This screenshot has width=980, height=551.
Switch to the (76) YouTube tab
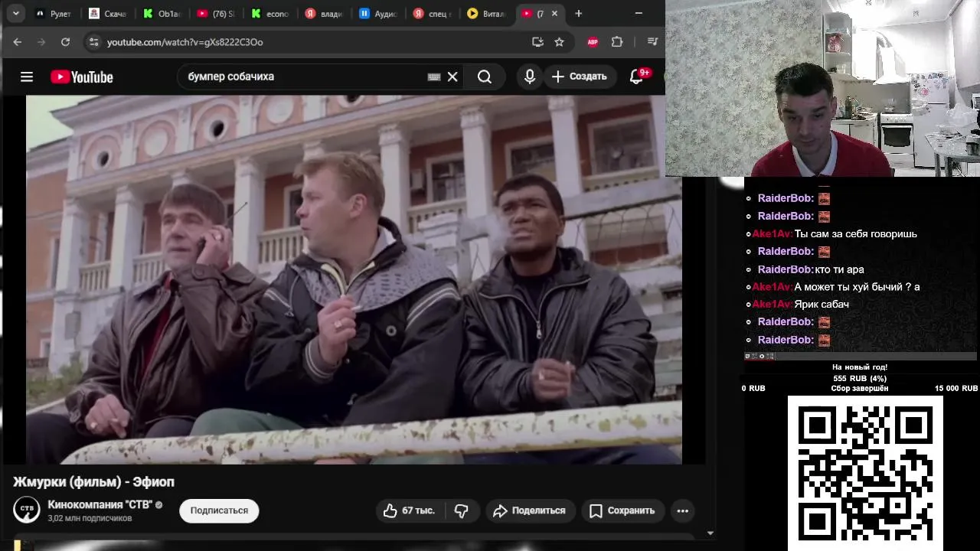(216, 14)
